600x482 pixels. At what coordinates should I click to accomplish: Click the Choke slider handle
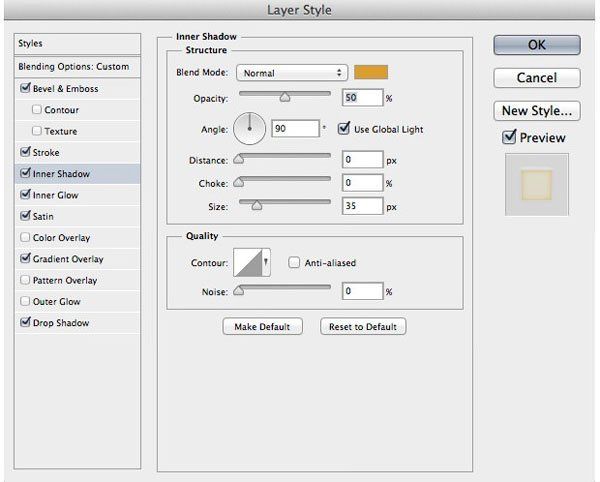pos(238,182)
